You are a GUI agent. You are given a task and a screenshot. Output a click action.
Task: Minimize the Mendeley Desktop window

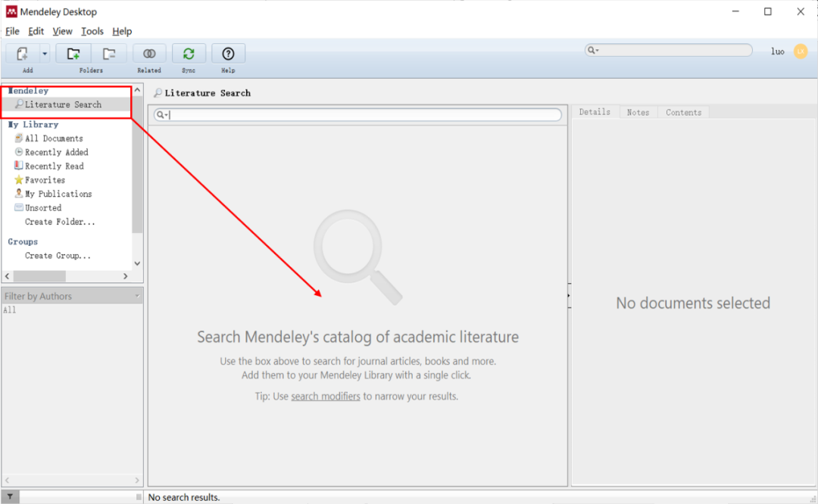(735, 11)
